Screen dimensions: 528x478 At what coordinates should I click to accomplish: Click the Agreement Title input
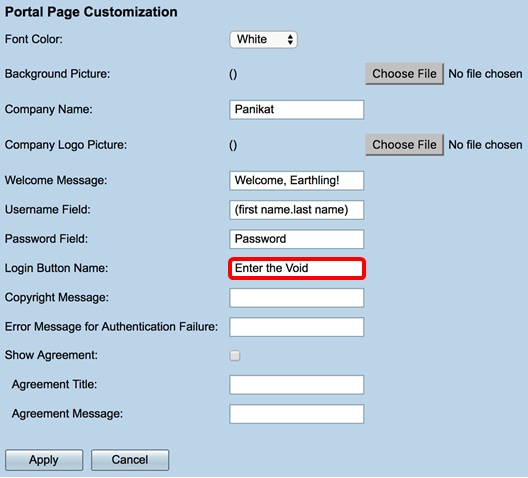[x=297, y=385]
